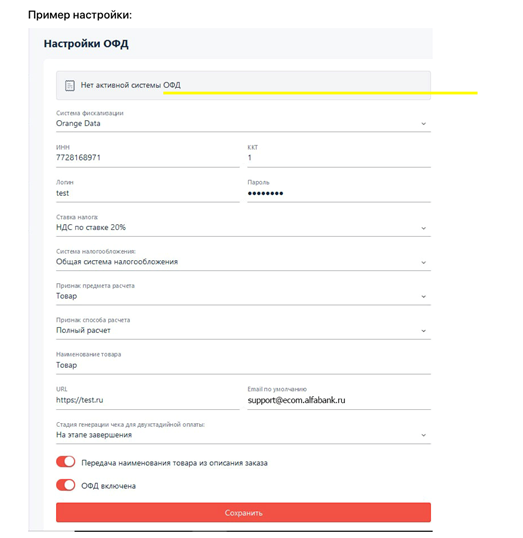The image size is (523, 538).
Task: Select the Логин field containing test
Action: (x=148, y=191)
